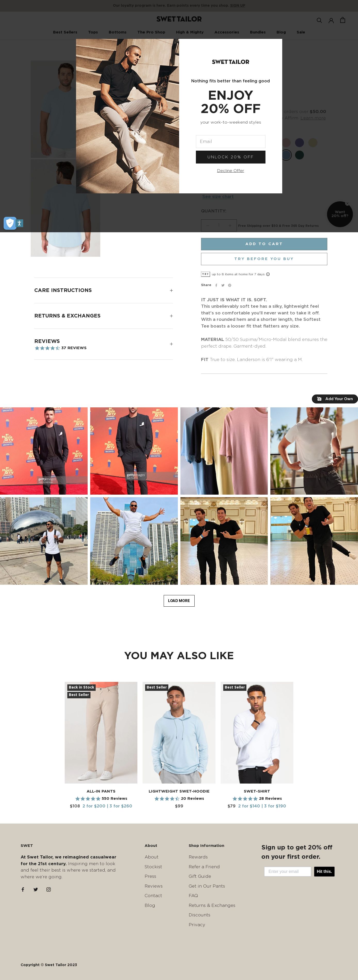Click the Add Your Own photo button
Viewport: 358px width, 980px height.
[335, 399]
